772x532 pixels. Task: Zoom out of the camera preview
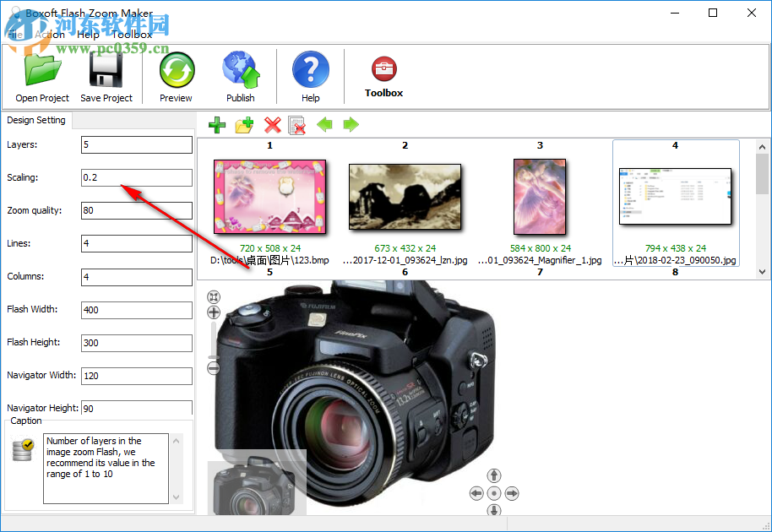pos(214,367)
